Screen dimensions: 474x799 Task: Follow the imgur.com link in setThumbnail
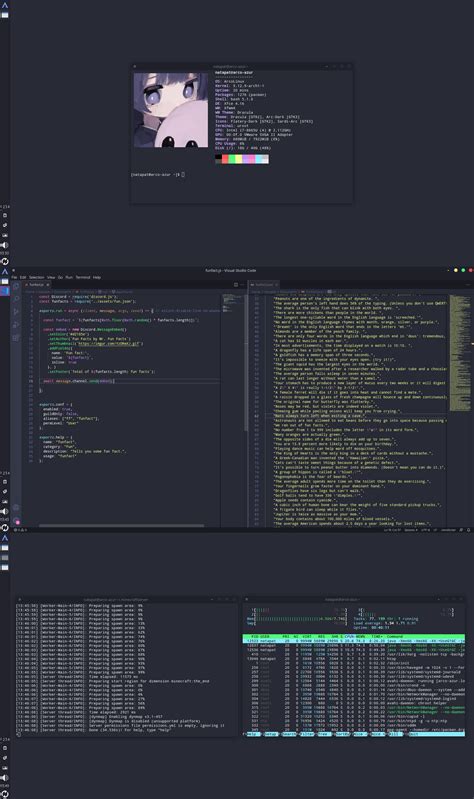(110, 343)
